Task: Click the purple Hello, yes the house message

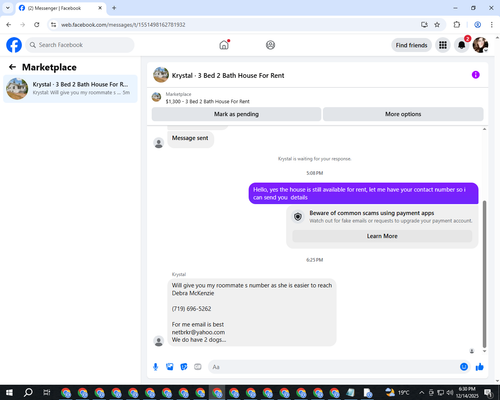Action: pyautogui.click(x=363, y=193)
